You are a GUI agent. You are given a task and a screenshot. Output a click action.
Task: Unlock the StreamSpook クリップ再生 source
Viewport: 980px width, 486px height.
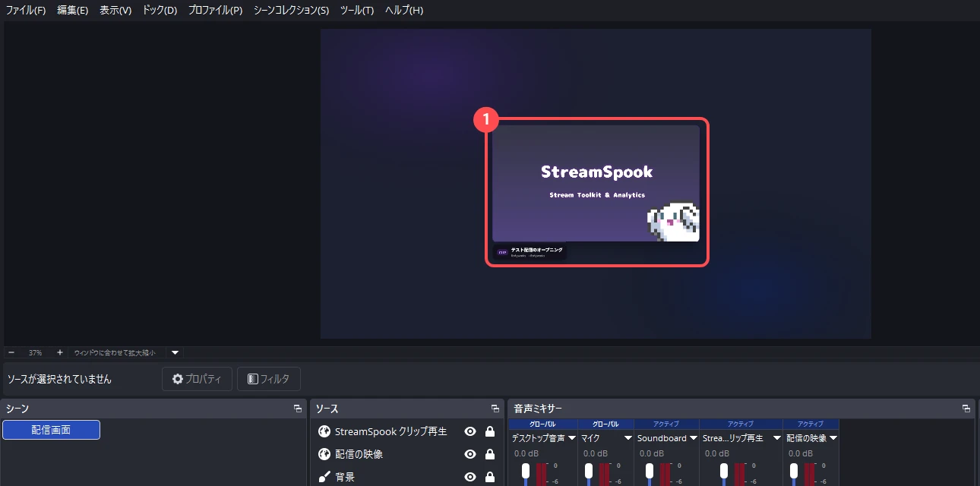[490, 431]
